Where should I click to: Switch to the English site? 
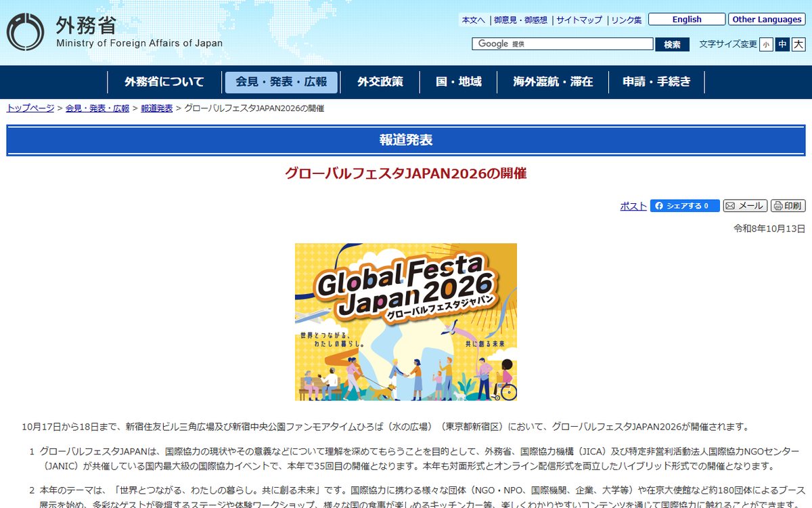click(687, 20)
